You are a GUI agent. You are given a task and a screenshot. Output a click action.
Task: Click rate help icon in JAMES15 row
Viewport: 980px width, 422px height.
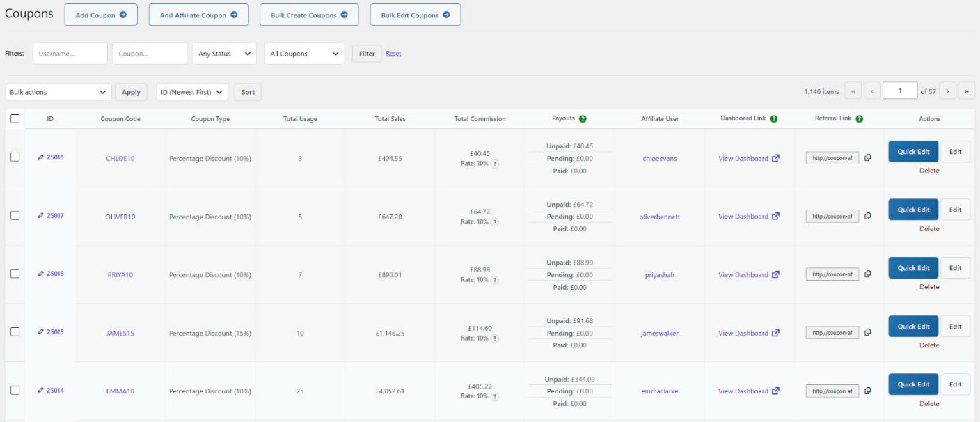pos(495,338)
